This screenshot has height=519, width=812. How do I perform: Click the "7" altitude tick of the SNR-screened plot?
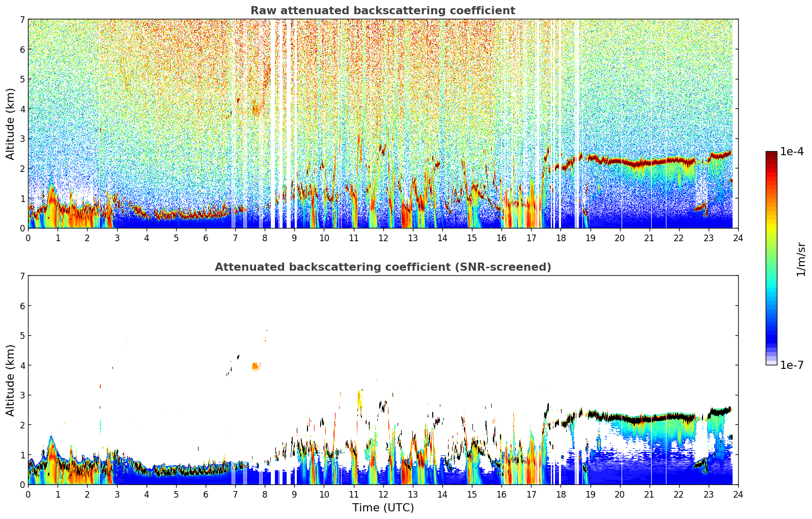point(22,276)
